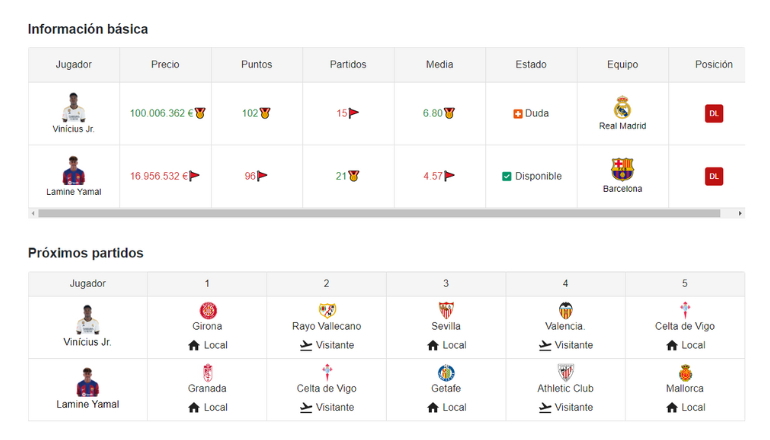This screenshot has height=440, width=770.
Task: Click the left arrow of the horizontal scrollbar
Action: (x=33, y=213)
